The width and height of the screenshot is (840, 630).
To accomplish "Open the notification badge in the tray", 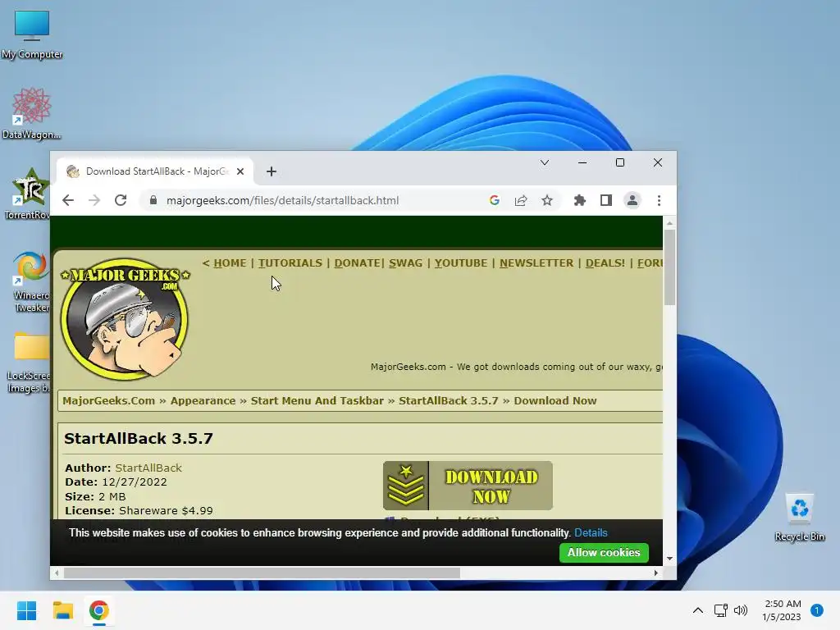I will tap(817, 610).
